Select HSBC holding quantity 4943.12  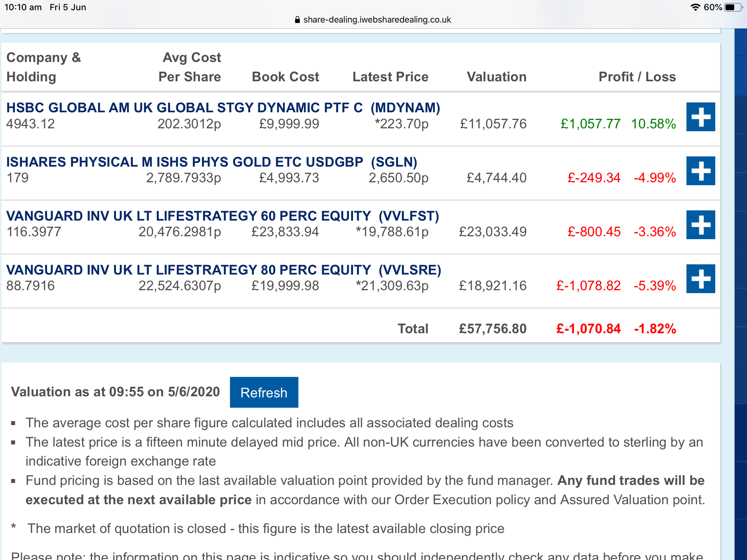point(31,124)
